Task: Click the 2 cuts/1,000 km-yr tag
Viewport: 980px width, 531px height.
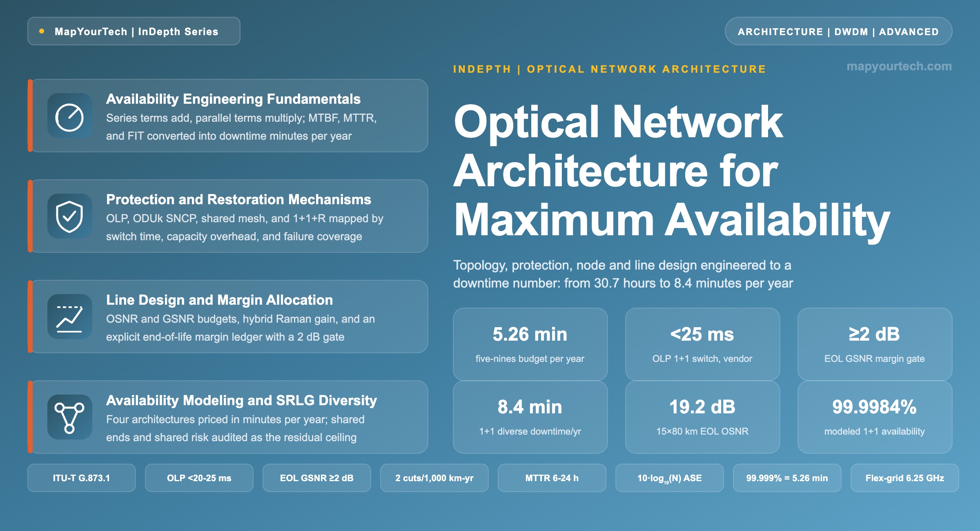Action: [x=434, y=478]
